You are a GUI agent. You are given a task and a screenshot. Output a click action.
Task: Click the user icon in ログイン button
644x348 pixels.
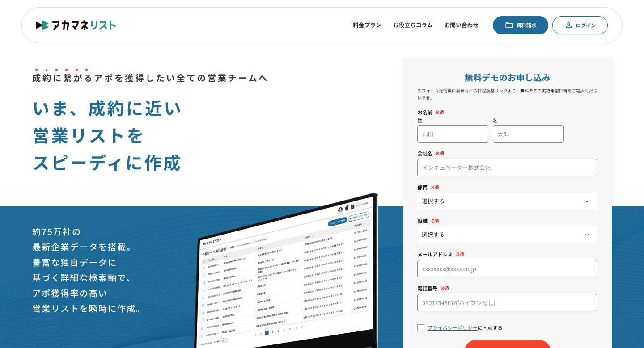click(568, 25)
